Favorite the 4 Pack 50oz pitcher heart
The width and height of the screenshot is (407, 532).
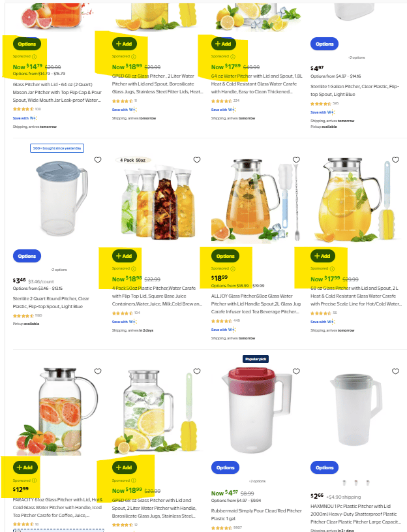click(197, 160)
